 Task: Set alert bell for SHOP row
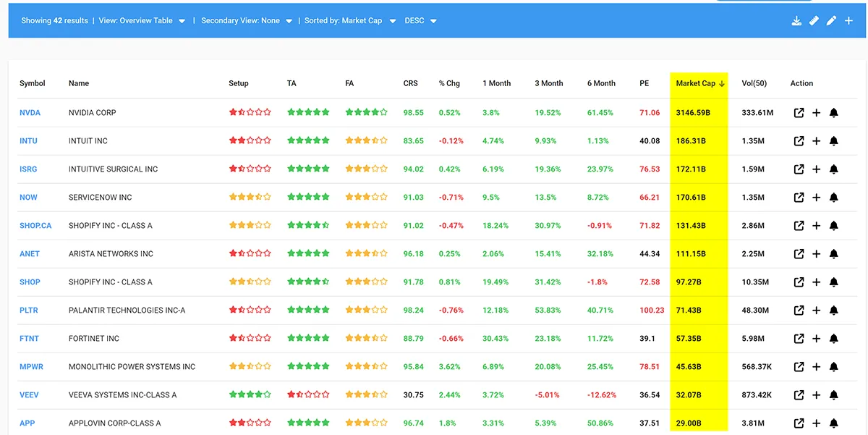click(833, 282)
